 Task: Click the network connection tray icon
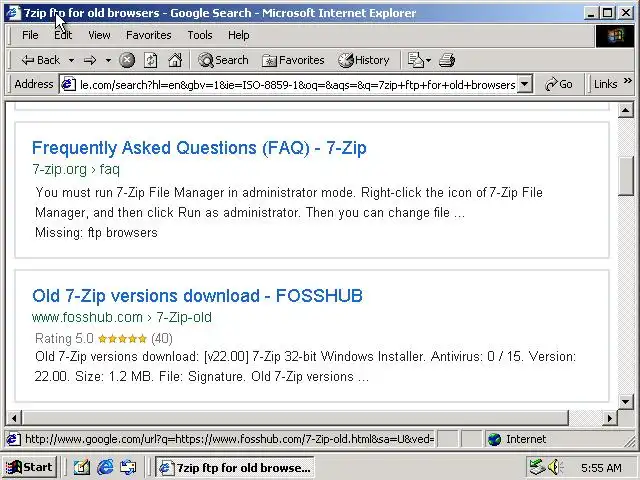point(537,467)
